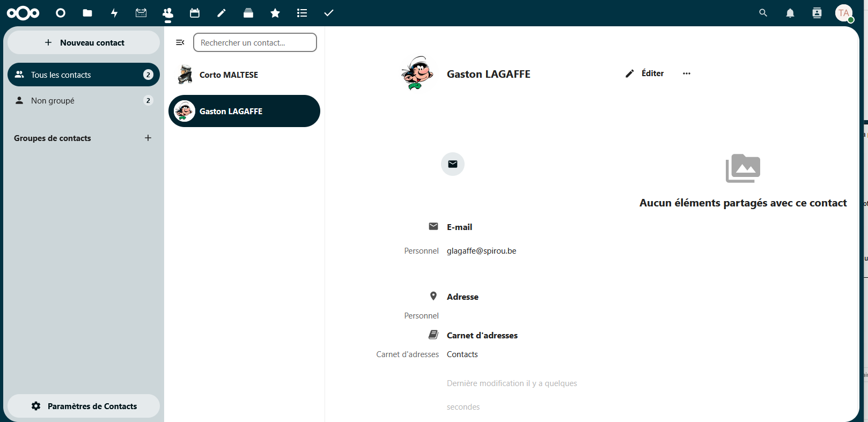
Task: Open Paramètres de Contacts
Action: click(x=84, y=406)
